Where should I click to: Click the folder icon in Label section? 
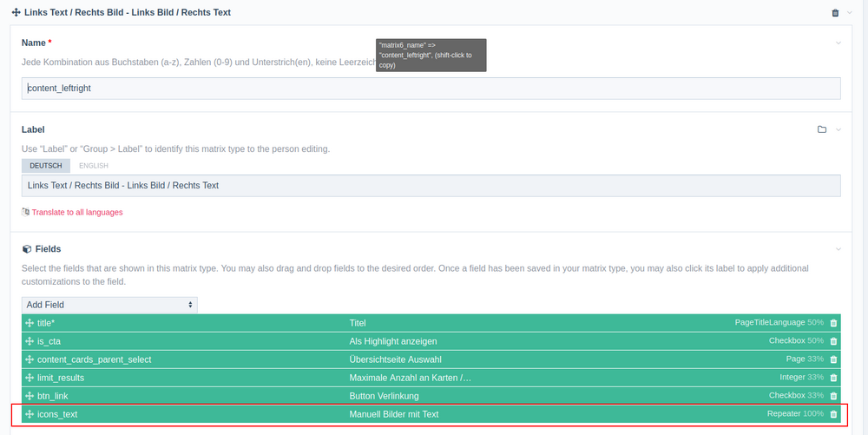(821, 129)
